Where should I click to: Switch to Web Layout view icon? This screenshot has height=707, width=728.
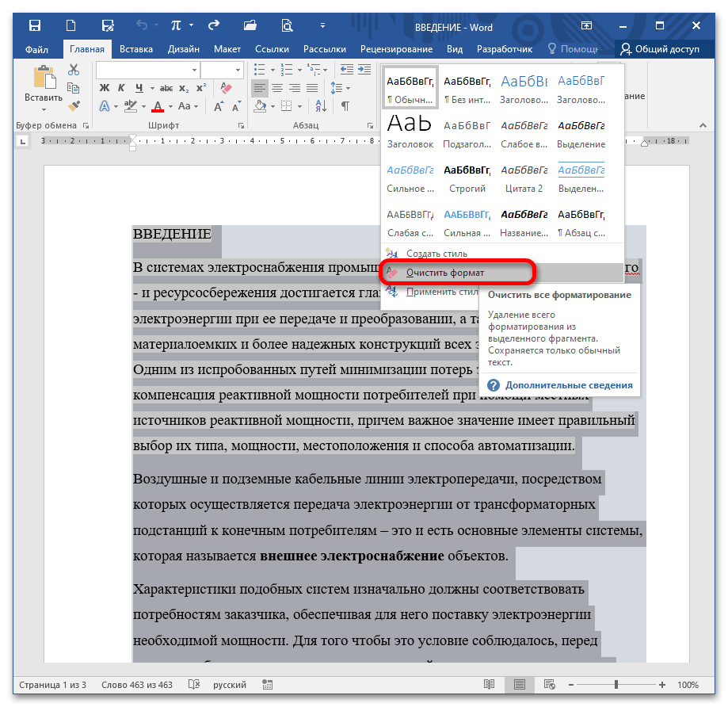tap(550, 684)
